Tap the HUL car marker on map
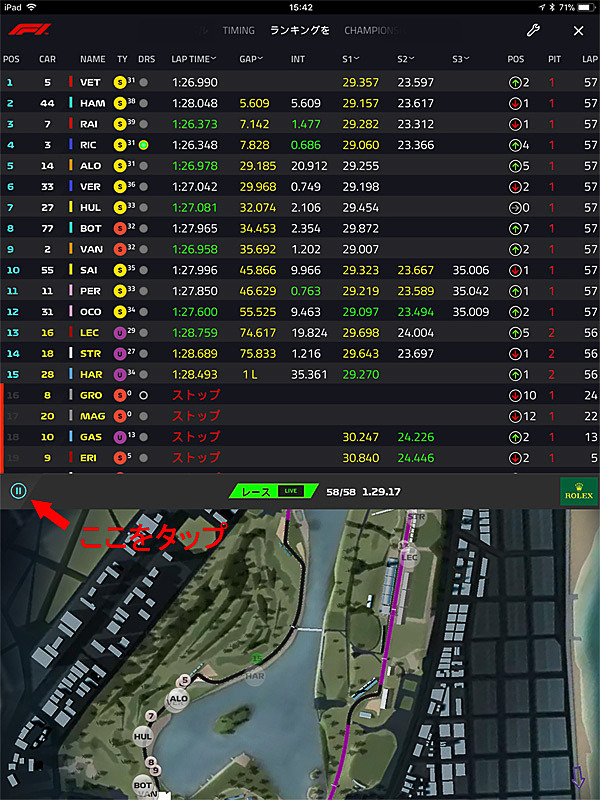The image size is (600, 800). 143,736
